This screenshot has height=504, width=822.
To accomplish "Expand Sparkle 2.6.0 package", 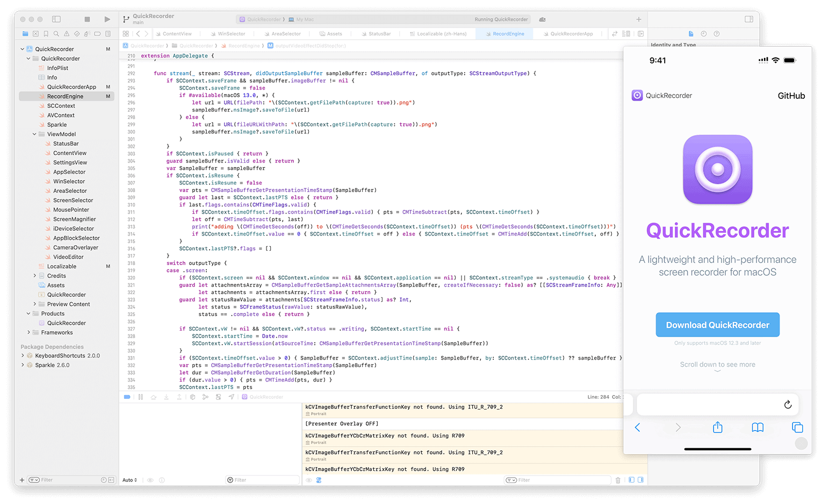I will point(23,365).
